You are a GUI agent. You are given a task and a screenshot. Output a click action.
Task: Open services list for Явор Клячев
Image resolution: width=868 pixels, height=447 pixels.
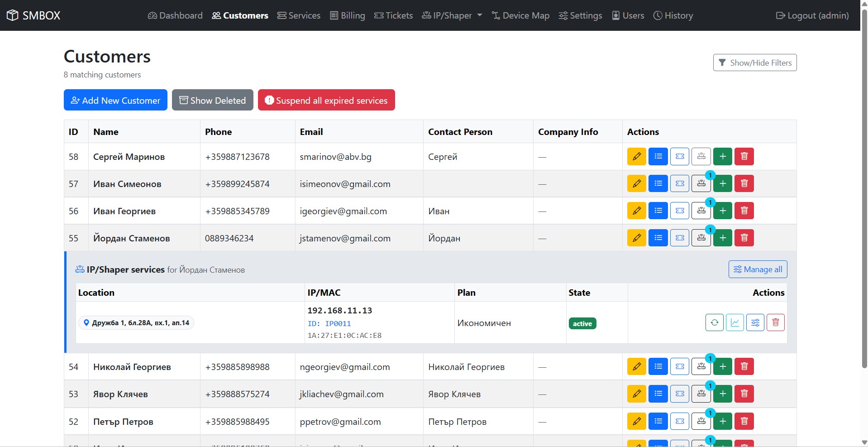(x=658, y=394)
